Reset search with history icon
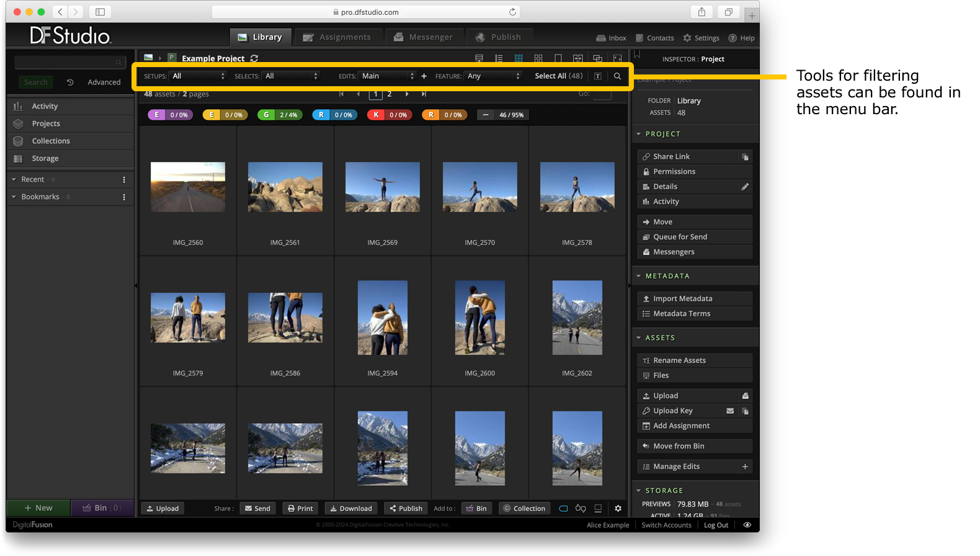Image resolution: width=980 pixels, height=556 pixels. pos(70,83)
